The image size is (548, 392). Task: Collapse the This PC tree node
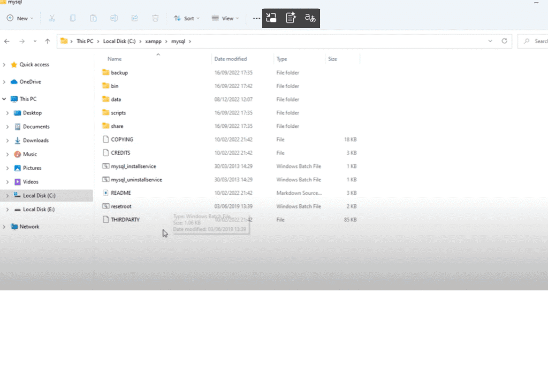click(4, 99)
